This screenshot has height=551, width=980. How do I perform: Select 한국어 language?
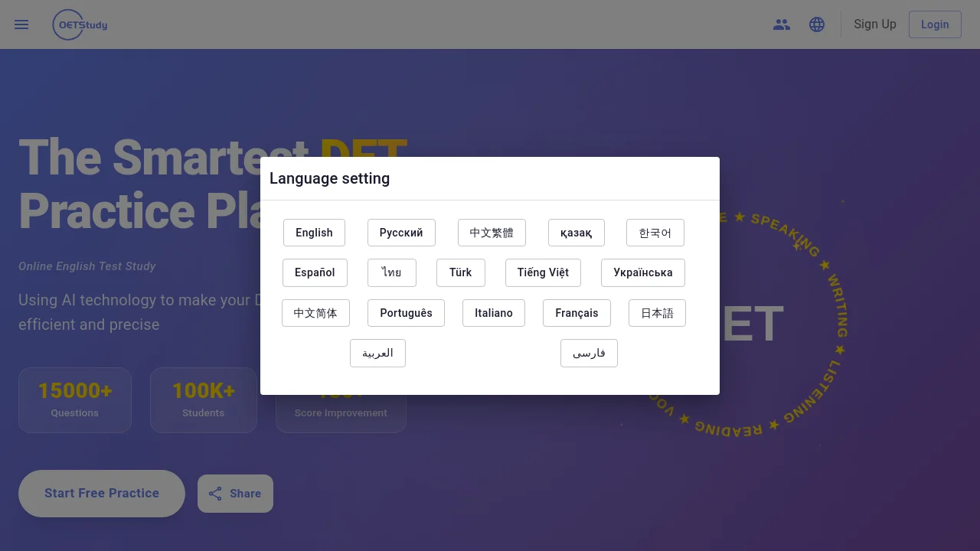[655, 233]
